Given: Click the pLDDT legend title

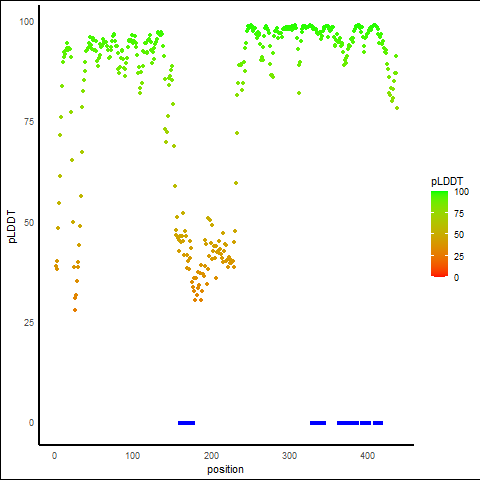Looking at the screenshot, I should pos(447,181).
